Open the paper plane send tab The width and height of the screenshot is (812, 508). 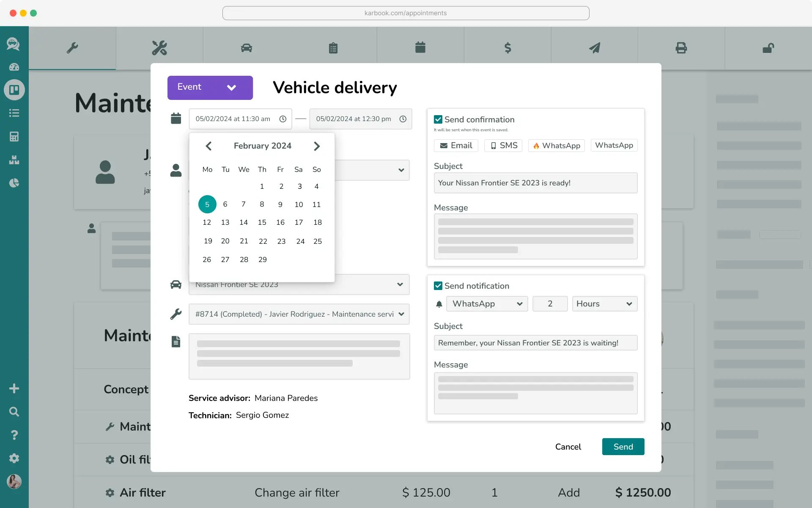[595, 48]
